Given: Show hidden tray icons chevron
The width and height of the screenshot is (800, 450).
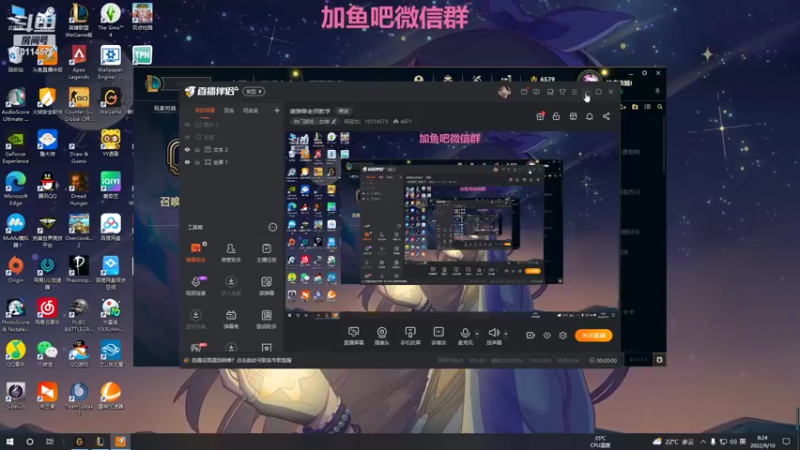Looking at the screenshot, I should click(x=703, y=441).
